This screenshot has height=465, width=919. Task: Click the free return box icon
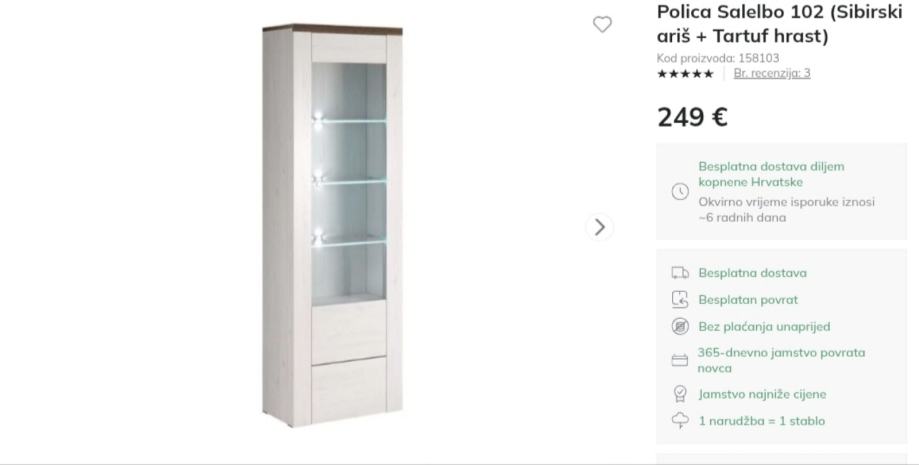click(680, 300)
